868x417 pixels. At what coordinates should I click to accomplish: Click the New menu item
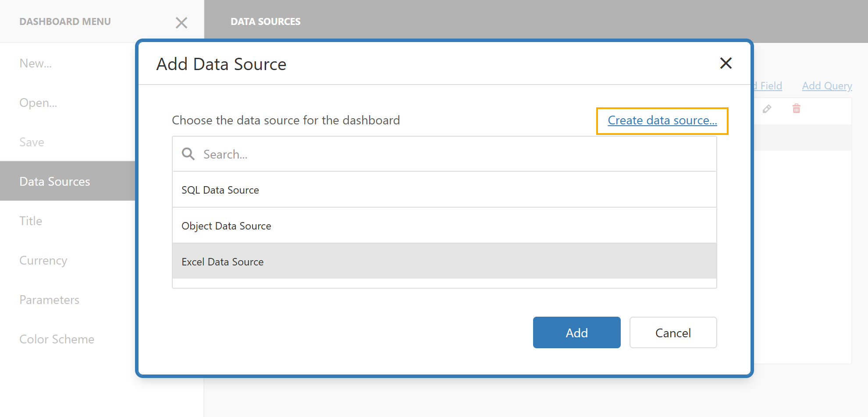(x=36, y=63)
